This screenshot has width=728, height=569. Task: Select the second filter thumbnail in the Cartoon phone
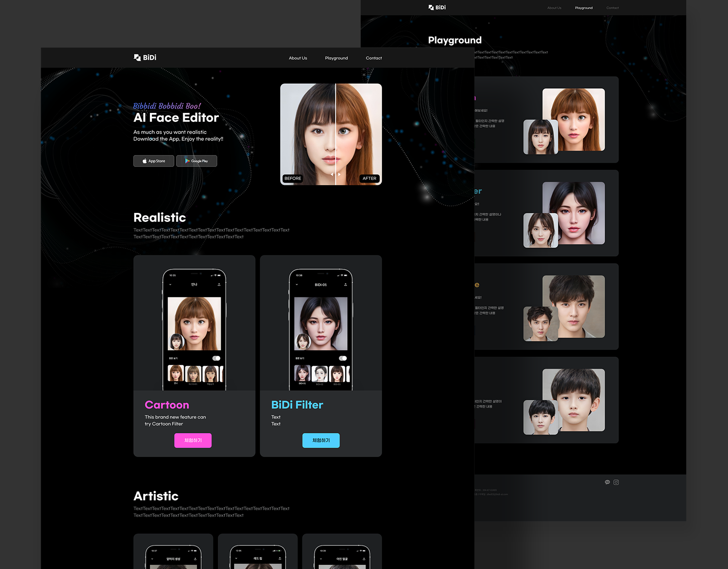pos(193,374)
